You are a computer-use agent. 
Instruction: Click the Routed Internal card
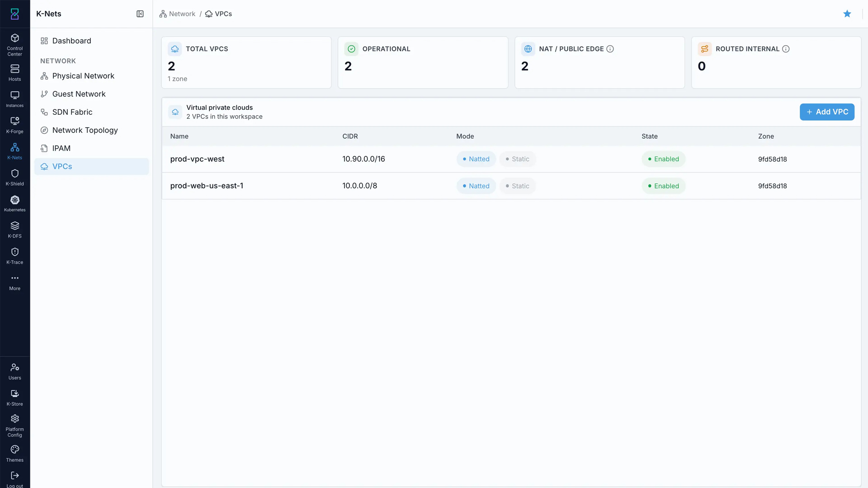pyautogui.click(x=776, y=62)
